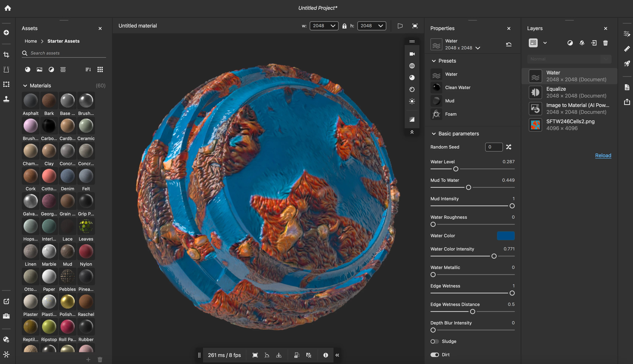633x364 pixels.
Task: Delete layer using Layers trash icon
Action: click(605, 43)
